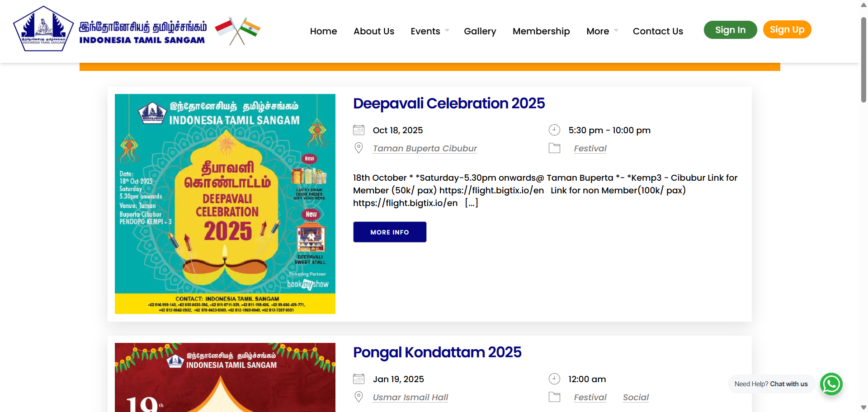Open the Membership menu item
This screenshot has height=412, width=868.
click(x=541, y=31)
